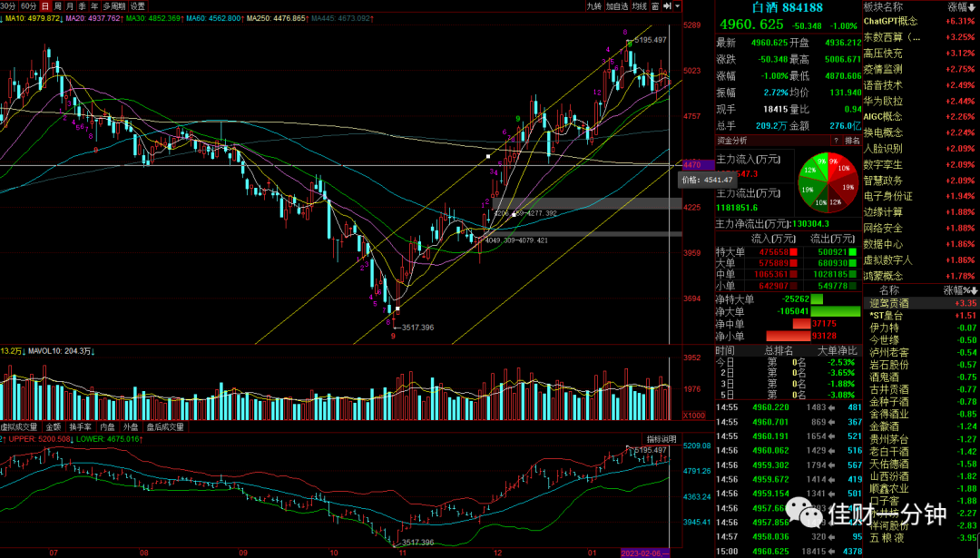Select *ST皇台 stock row

coord(921,316)
